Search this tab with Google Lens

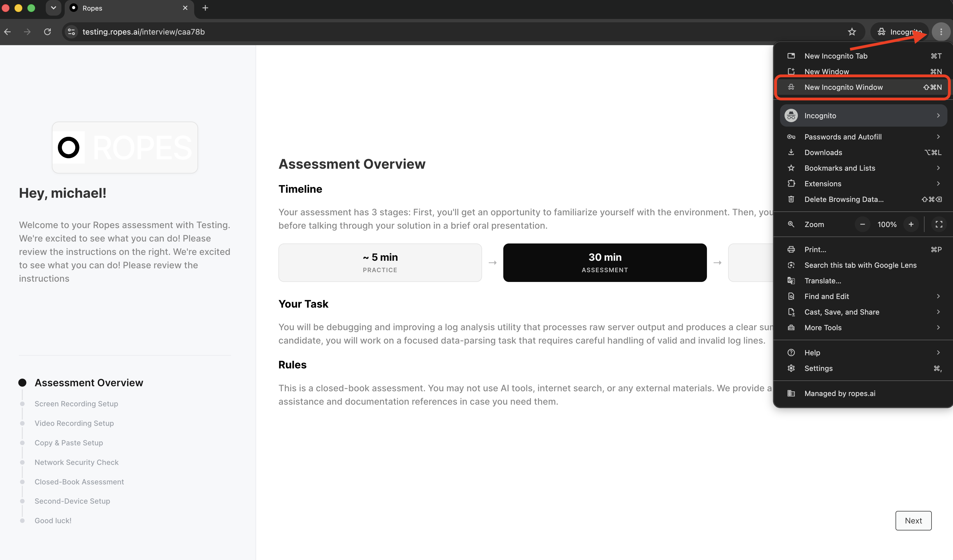coord(864,265)
